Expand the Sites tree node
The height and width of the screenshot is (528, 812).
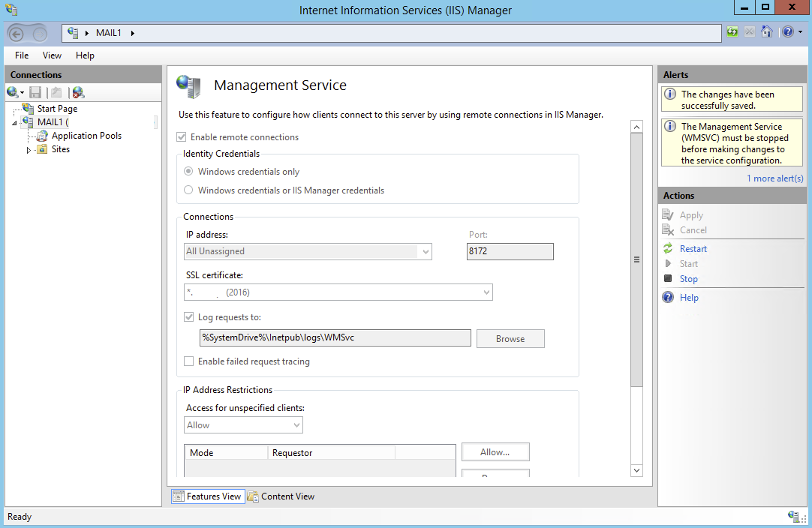tap(30, 149)
